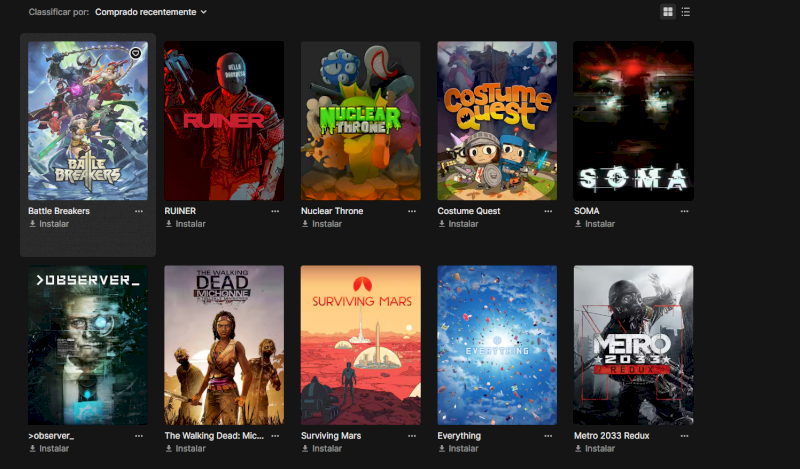
Task: Open the options menu for RUINER
Action: coord(275,211)
